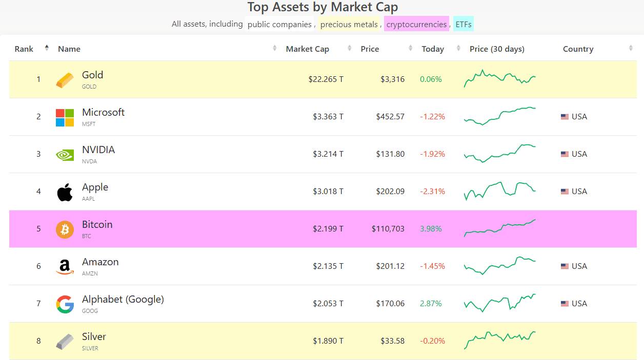This screenshot has height=360, width=644.
Task: Toggle the cryptocurrencies filter
Action: tap(416, 24)
